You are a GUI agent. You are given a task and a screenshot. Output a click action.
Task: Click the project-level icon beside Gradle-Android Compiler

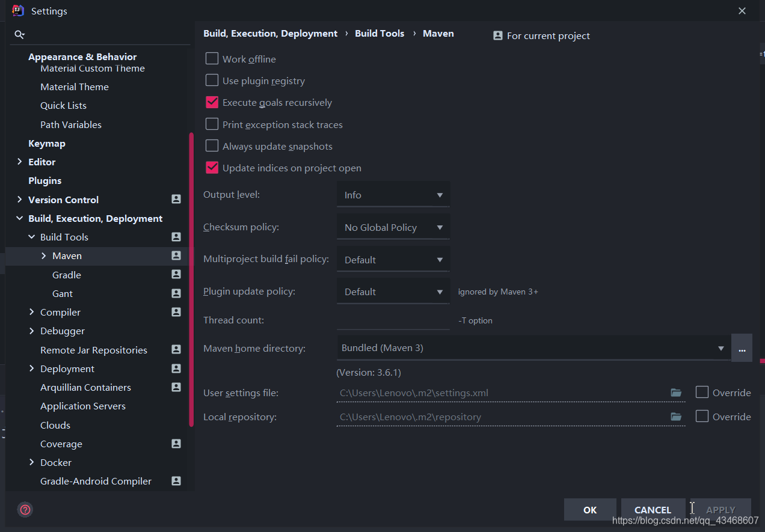(x=176, y=481)
